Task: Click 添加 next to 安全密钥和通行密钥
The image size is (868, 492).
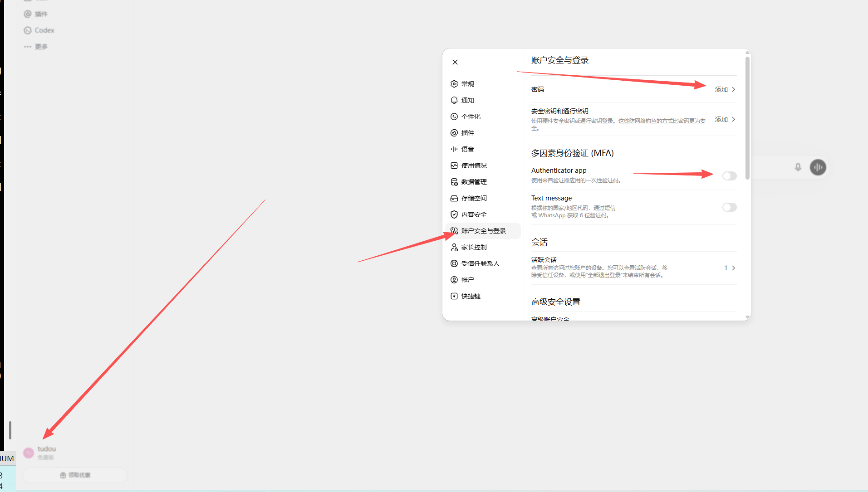Action: (721, 119)
